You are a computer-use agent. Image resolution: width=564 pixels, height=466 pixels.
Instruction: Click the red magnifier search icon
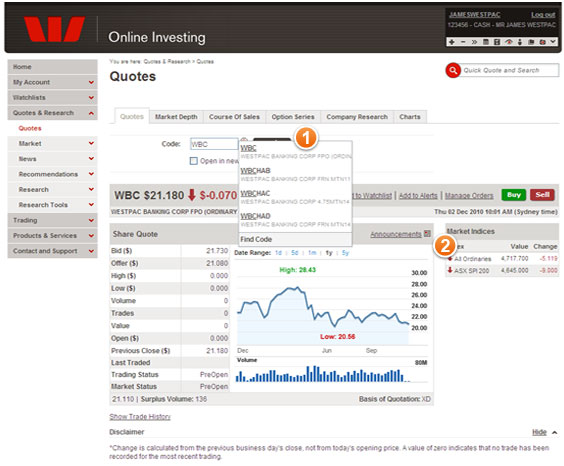click(x=453, y=70)
